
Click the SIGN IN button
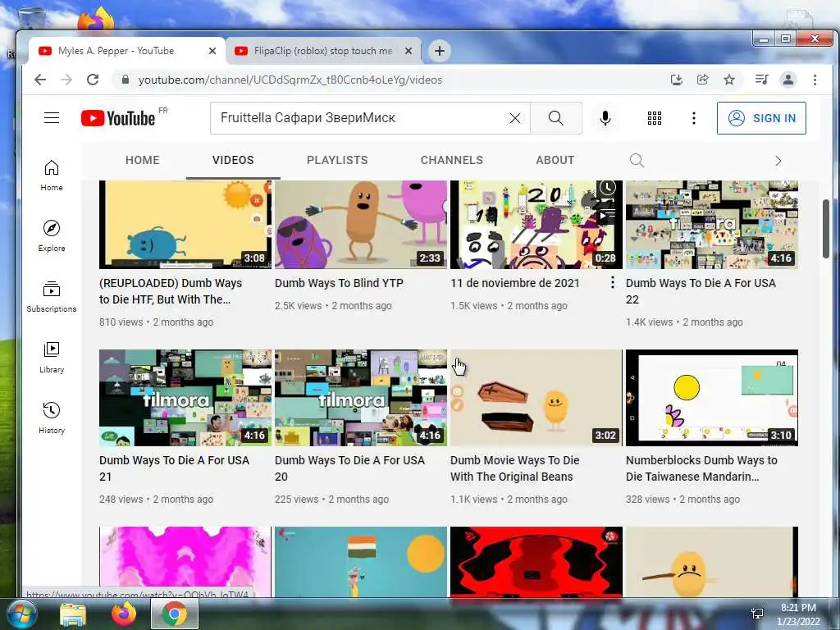pyautogui.click(x=761, y=118)
